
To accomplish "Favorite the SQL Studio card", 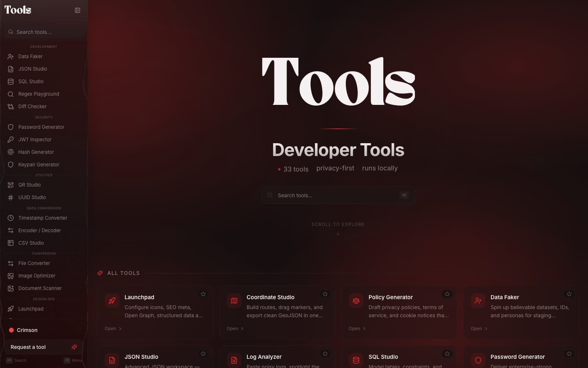I will pos(447,354).
